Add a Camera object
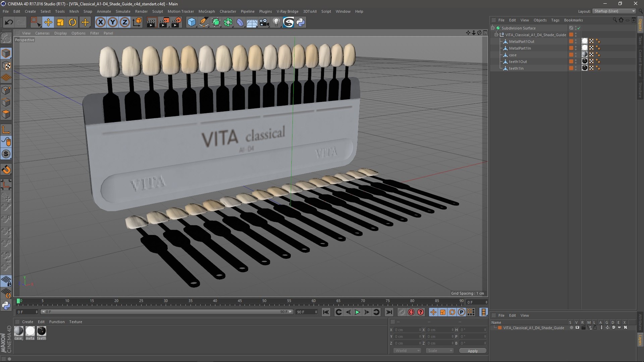Image resolution: width=644 pixels, height=362 pixels. point(264,22)
